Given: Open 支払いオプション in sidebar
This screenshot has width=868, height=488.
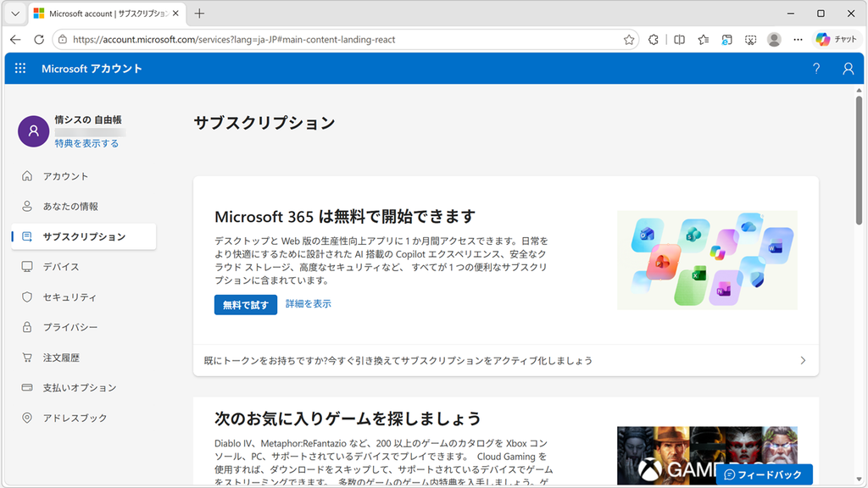Looking at the screenshot, I should [x=84, y=387].
